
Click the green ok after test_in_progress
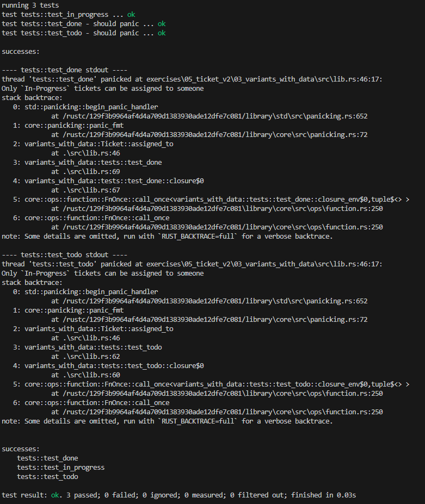pyautogui.click(x=131, y=15)
